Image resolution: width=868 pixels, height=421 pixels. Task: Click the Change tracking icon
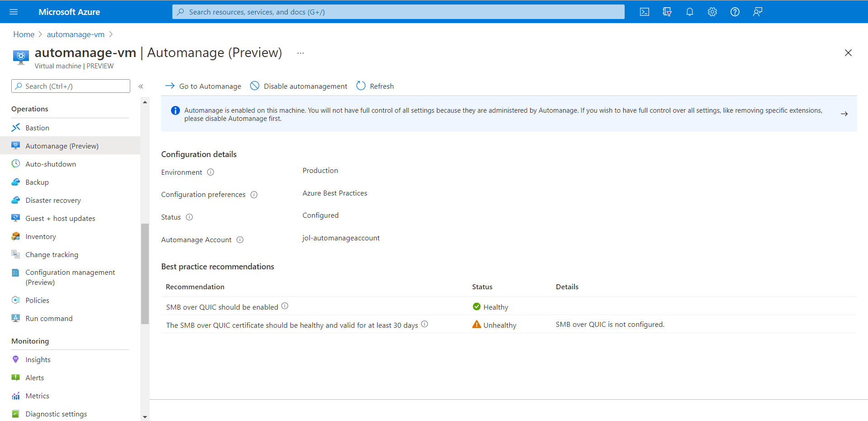tap(16, 254)
